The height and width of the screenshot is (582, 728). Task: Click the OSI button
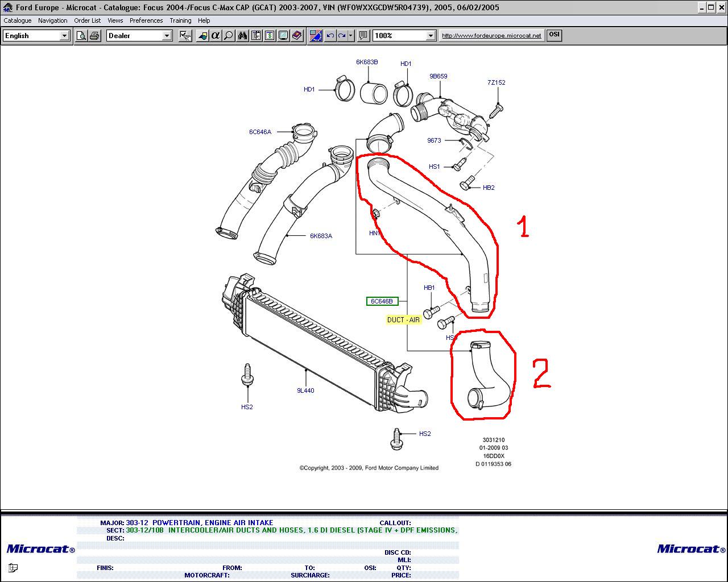[554, 35]
